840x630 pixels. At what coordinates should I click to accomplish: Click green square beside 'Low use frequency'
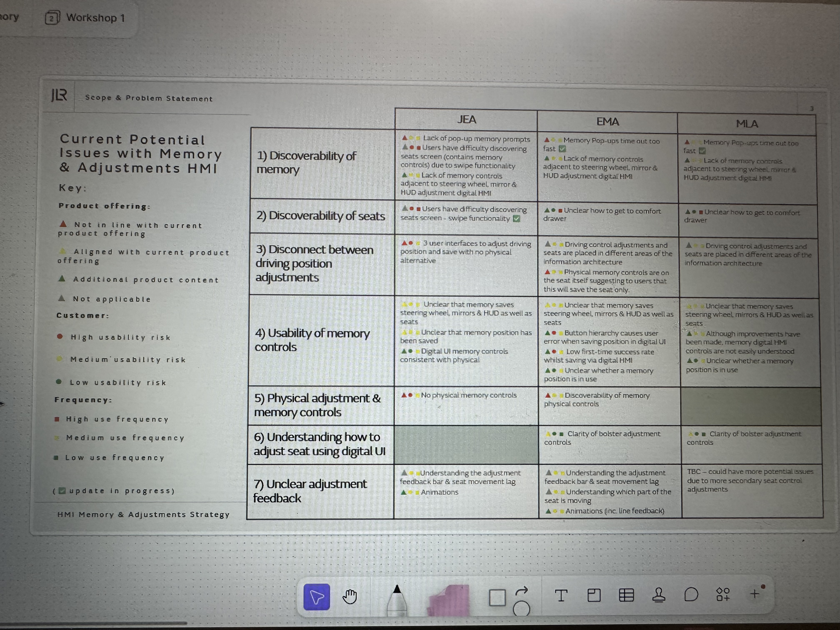click(x=56, y=457)
